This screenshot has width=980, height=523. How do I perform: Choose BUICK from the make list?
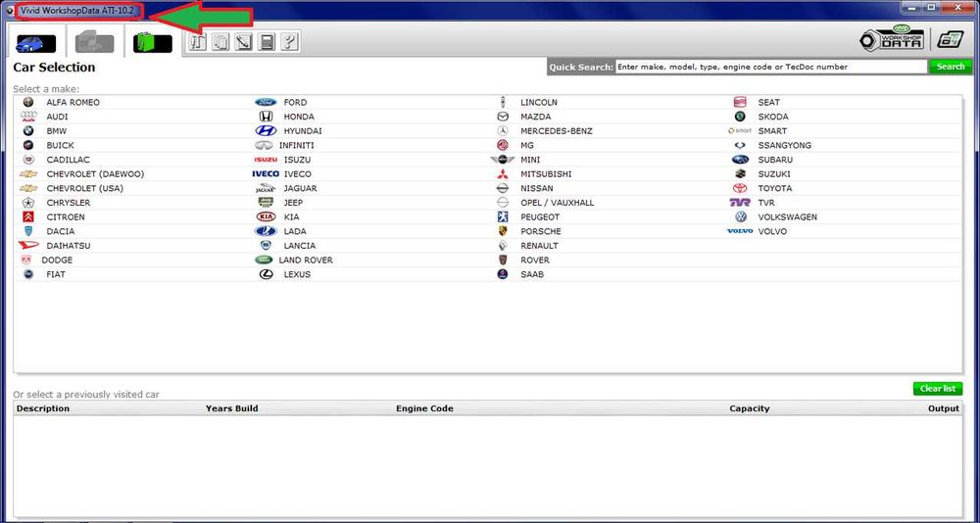point(60,145)
